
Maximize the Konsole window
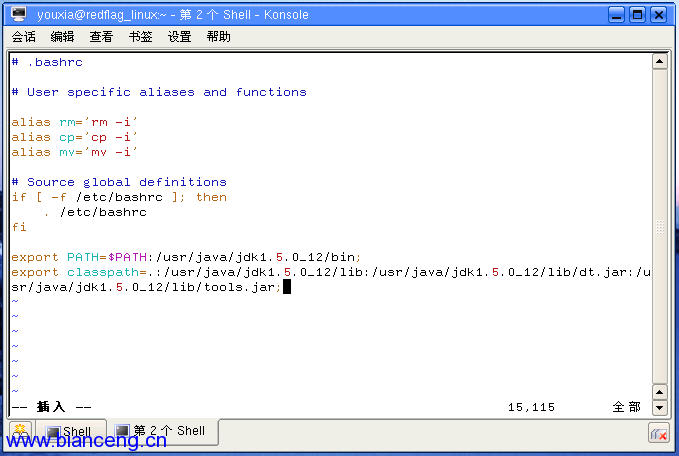(637, 15)
